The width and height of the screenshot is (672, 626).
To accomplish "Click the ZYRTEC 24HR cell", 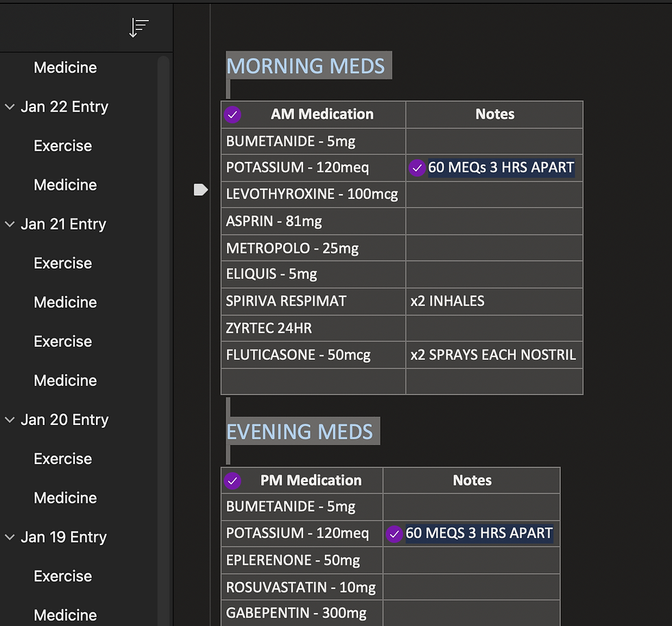I will coord(313,328).
